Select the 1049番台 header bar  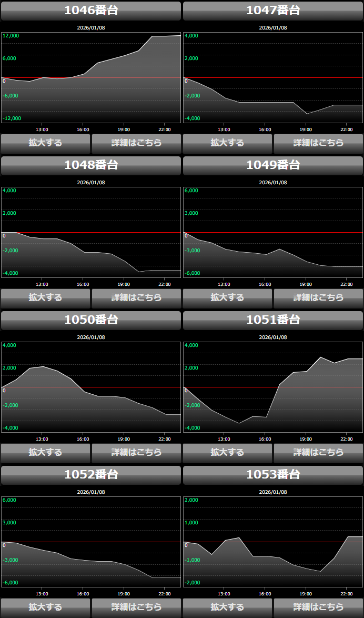(x=273, y=165)
